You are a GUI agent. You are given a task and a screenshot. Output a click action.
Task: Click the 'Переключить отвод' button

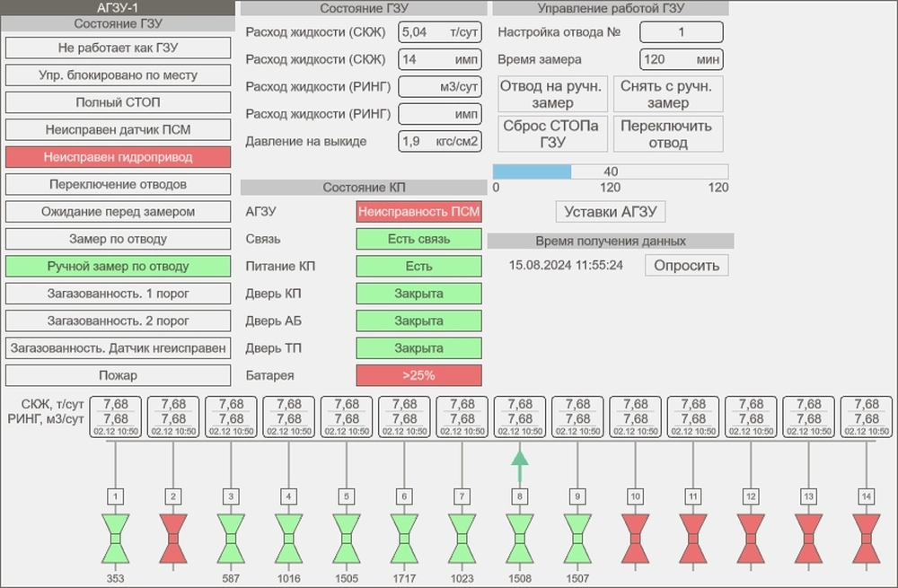(667, 135)
